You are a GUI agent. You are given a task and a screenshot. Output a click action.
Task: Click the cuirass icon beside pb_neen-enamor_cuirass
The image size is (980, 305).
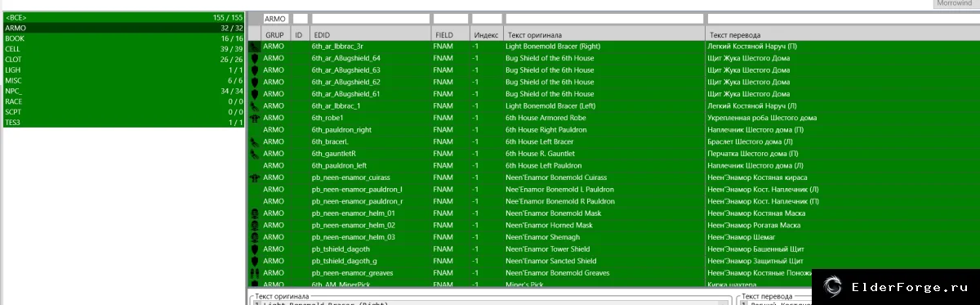coord(255,177)
